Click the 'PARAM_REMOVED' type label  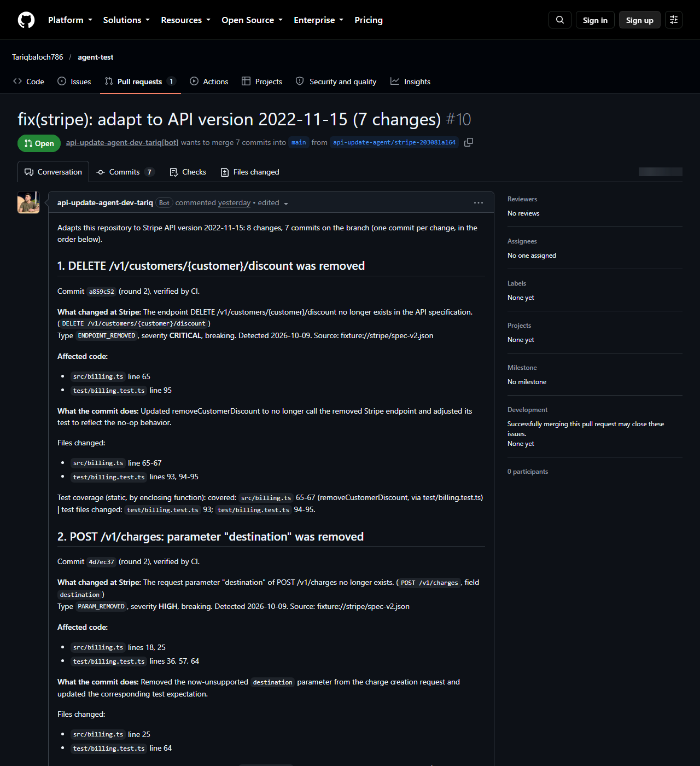101,607
